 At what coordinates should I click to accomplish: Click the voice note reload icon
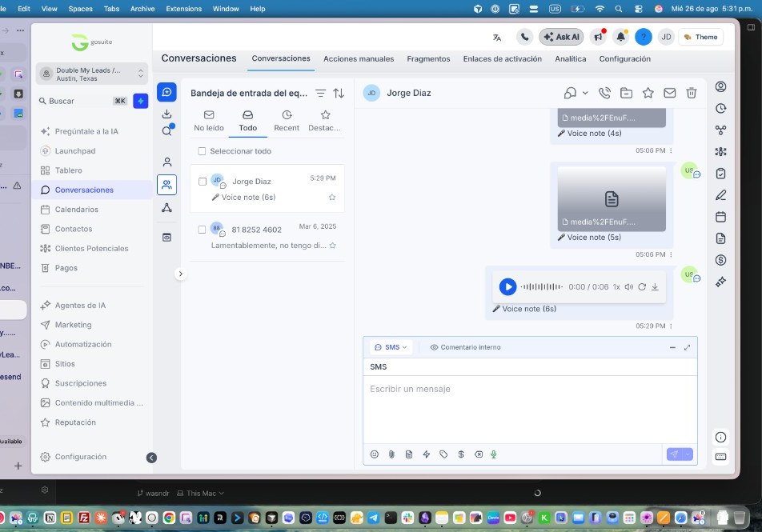click(x=642, y=287)
